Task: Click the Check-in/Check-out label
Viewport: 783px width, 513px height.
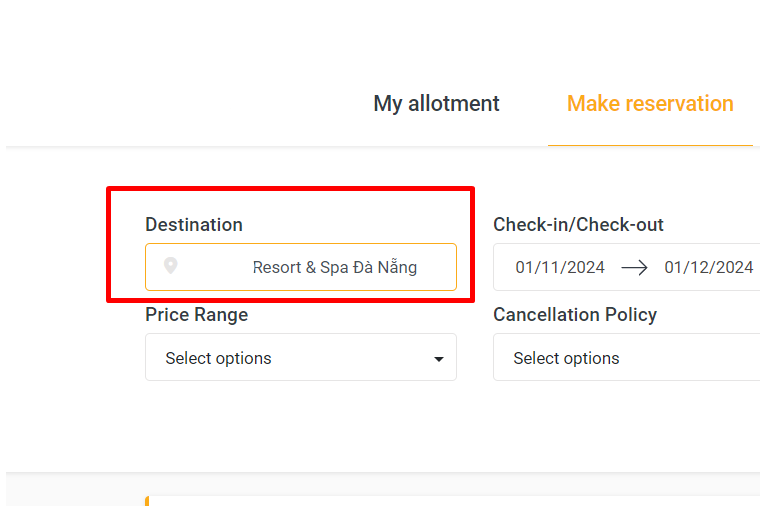Action: point(578,225)
